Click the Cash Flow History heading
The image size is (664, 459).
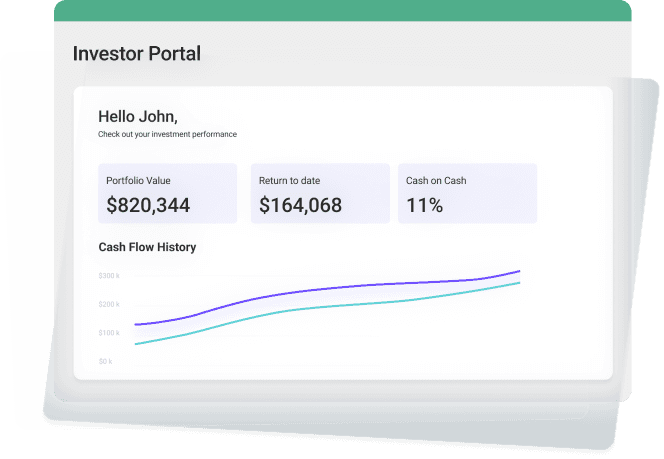(147, 247)
